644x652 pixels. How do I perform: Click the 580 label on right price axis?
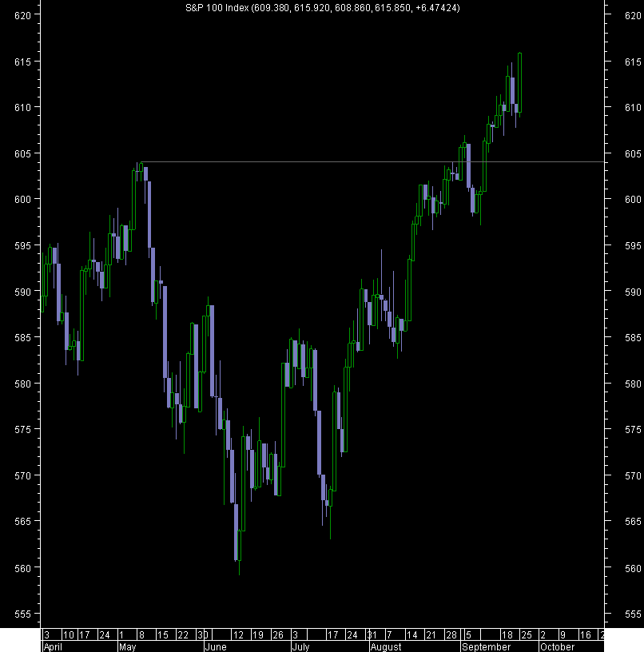633,384
